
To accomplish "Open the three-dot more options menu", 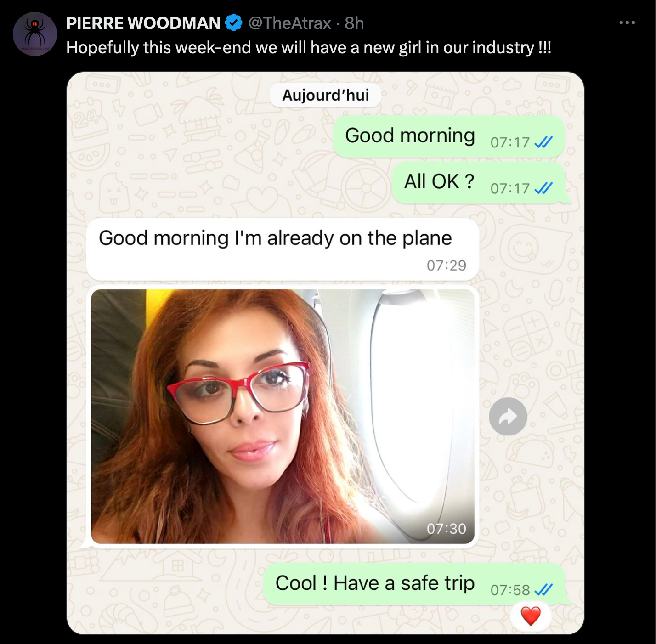I will 627,23.
